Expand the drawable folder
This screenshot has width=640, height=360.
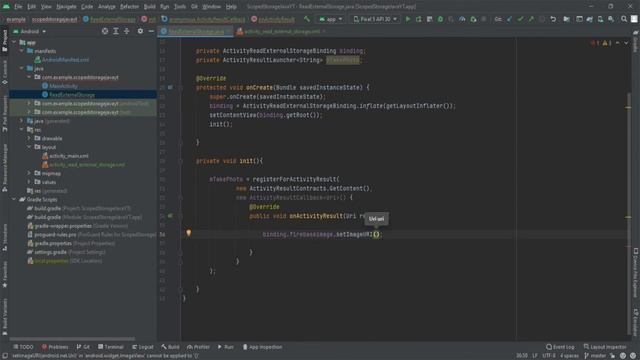29,138
